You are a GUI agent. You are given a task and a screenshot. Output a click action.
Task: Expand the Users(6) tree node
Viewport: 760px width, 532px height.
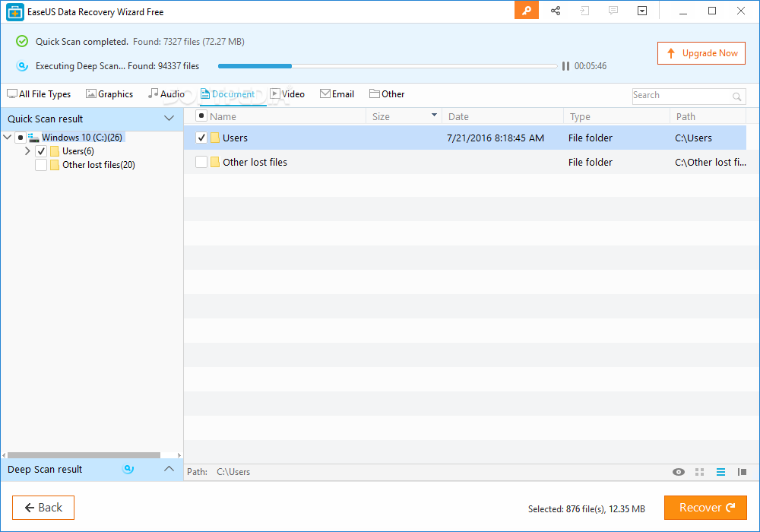27,151
